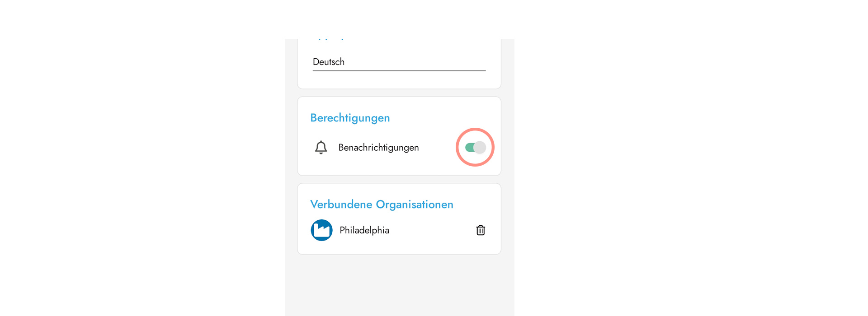Screen dimensions: 868x316
Task: Click the cut-off blue label above Deutsch
Action: (329, 40)
